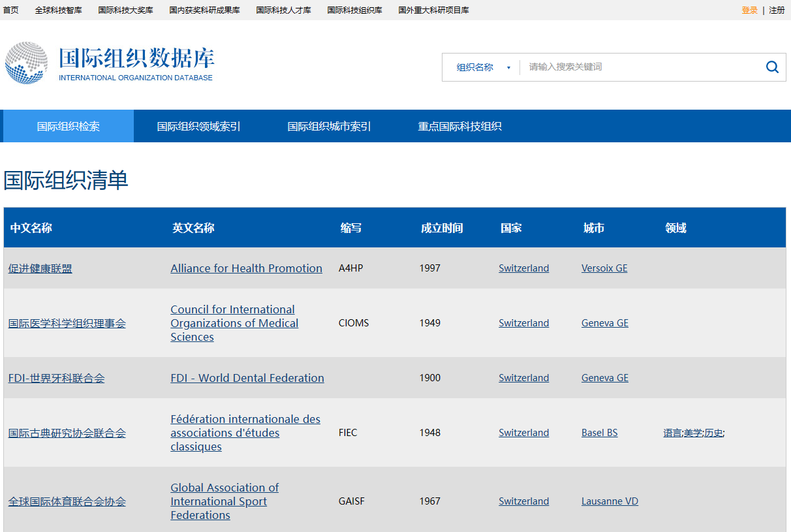Select the Versoix GE city link
The height and width of the screenshot is (532, 791).
tap(604, 268)
